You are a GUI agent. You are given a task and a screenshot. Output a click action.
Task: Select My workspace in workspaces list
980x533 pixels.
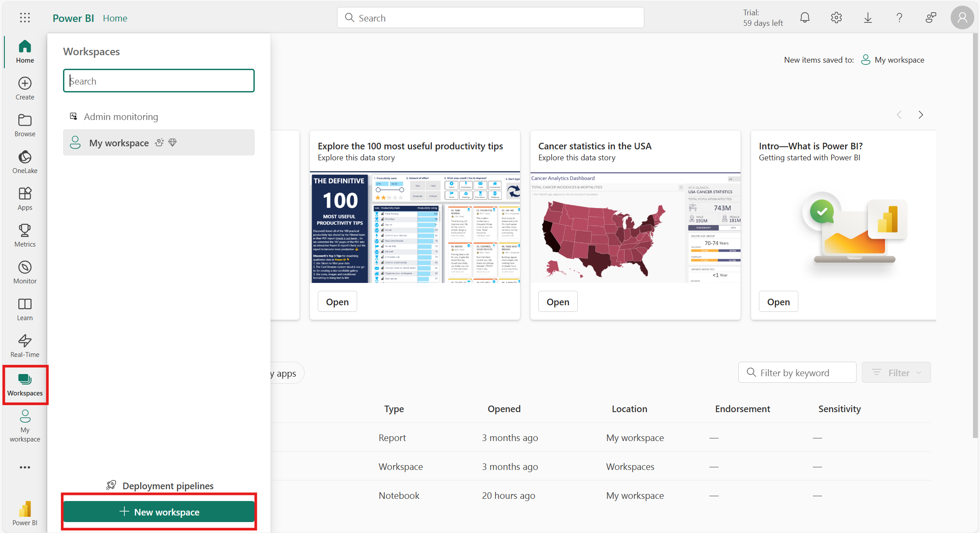(x=119, y=143)
